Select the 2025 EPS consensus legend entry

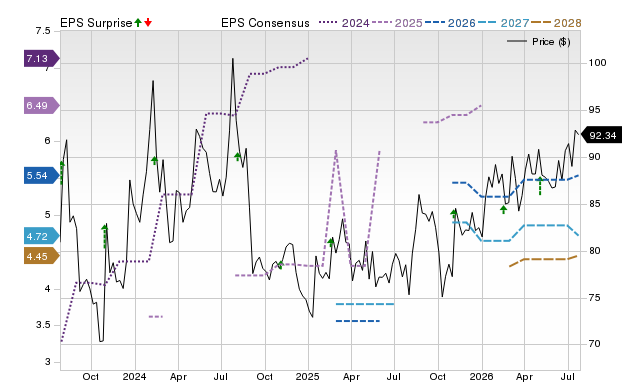click(397, 23)
